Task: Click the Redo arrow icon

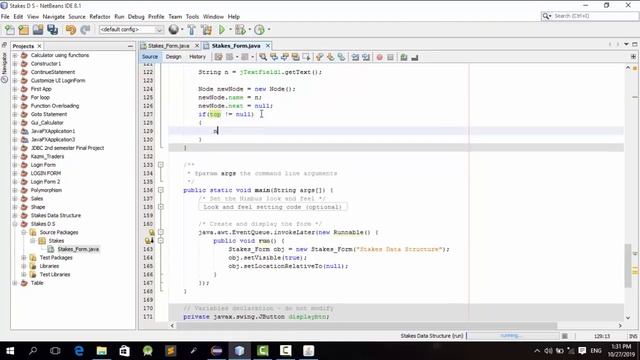Action: pyautogui.click(x=85, y=30)
